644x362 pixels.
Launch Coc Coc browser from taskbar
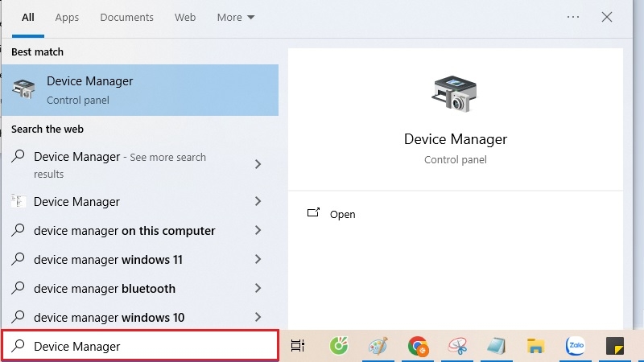[339, 346]
